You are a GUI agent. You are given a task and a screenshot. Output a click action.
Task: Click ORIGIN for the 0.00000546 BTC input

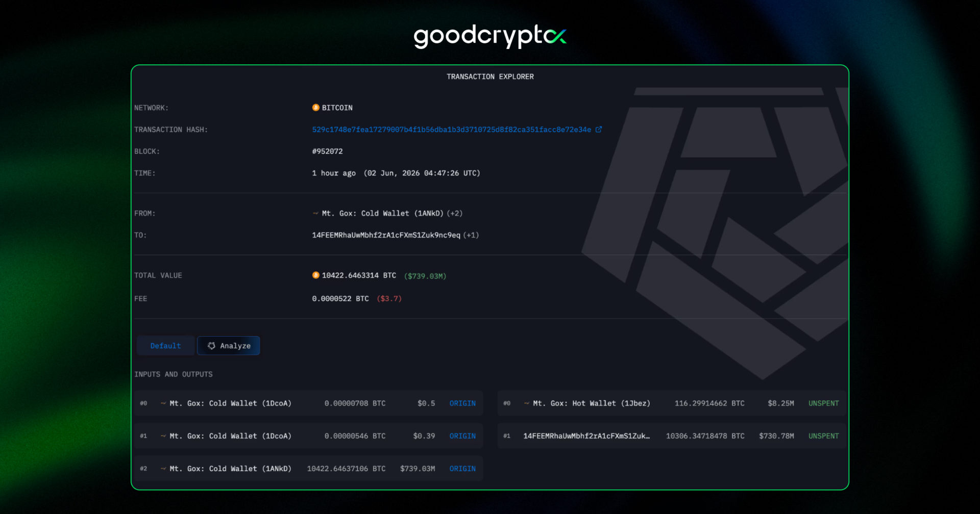(x=462, y=436)
